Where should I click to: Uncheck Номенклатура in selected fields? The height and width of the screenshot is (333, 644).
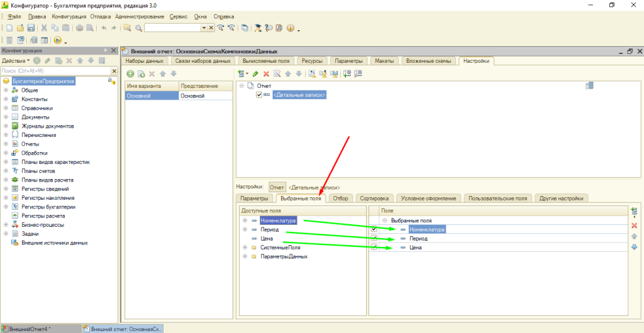tap(374, 230)
